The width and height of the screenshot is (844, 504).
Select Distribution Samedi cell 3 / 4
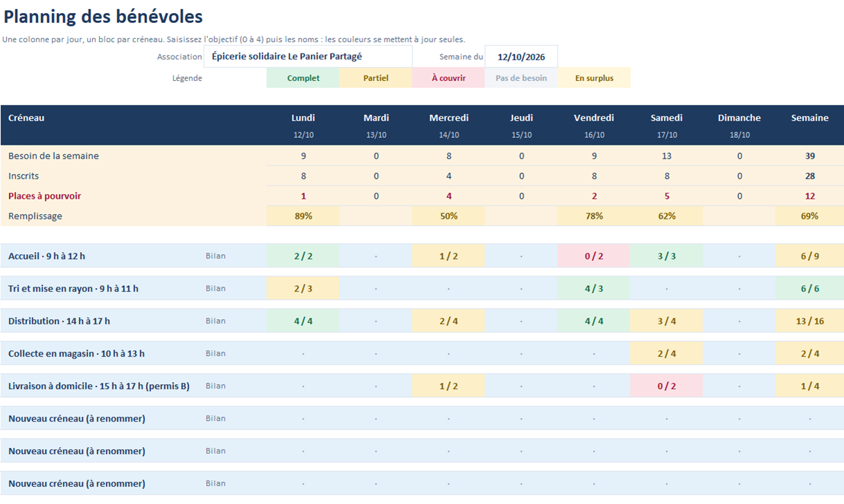click(x=667, y=321)
